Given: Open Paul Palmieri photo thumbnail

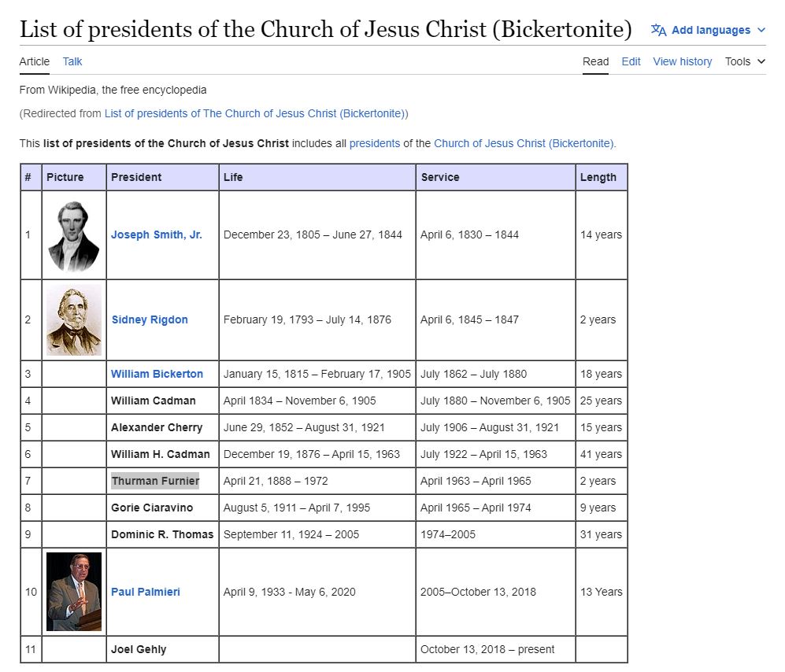Looking at the screenshot, I should (x=73, y=592).
